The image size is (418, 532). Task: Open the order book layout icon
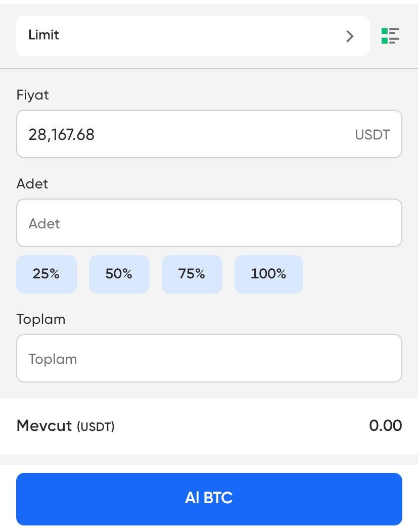coord(390,36)
